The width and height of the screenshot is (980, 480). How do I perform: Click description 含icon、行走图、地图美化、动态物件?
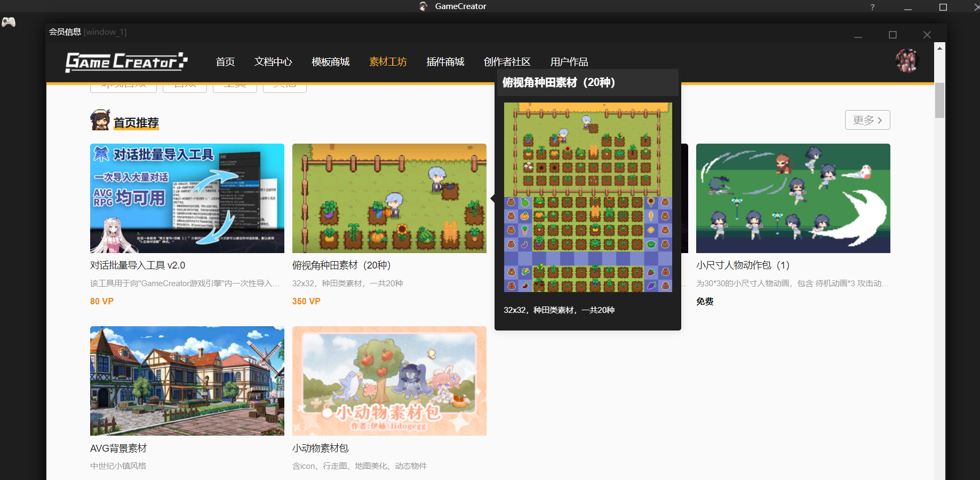360,466
